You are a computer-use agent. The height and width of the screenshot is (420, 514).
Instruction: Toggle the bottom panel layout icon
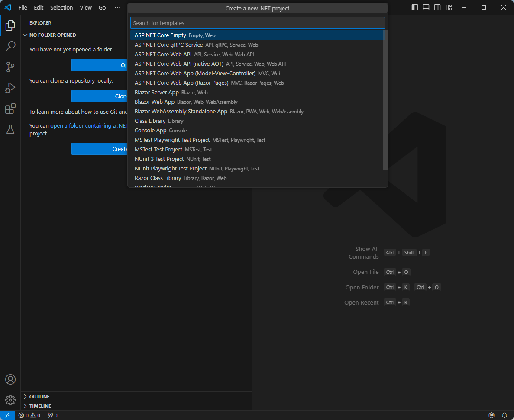point(426,7)
